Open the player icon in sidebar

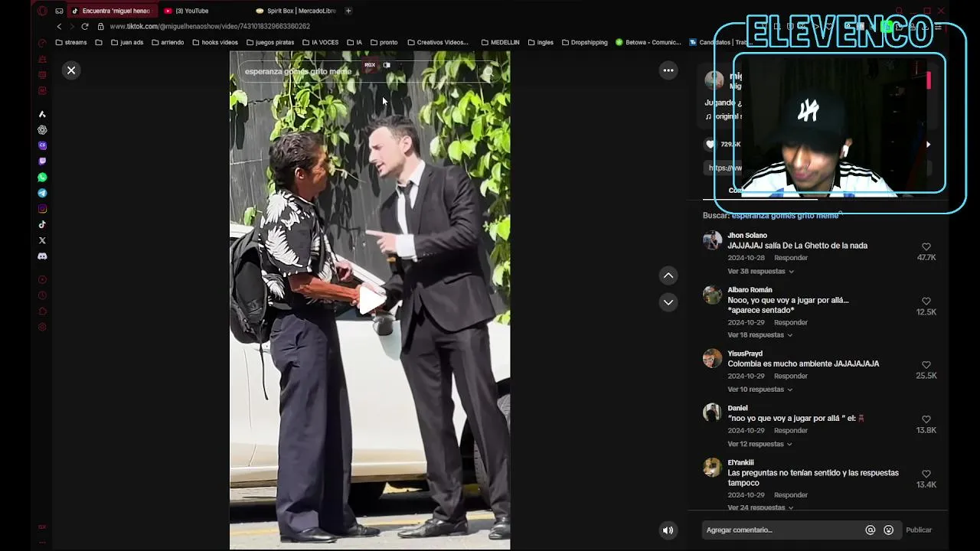coord(42,279)
